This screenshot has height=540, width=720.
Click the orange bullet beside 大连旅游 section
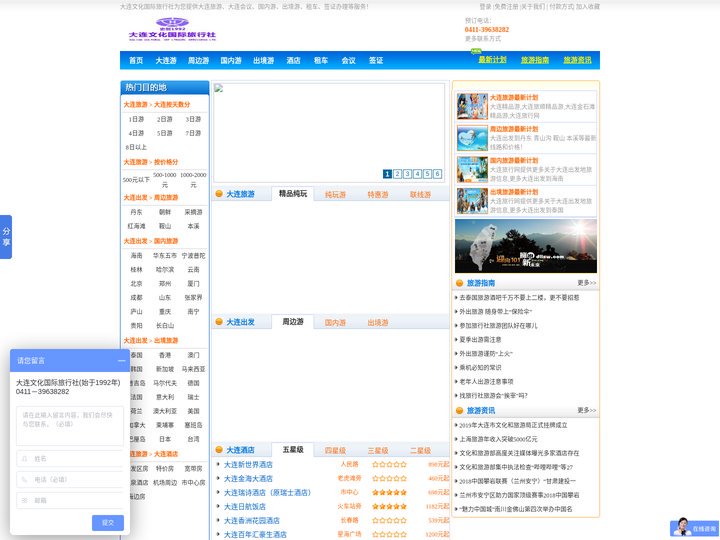coord(219,194)
